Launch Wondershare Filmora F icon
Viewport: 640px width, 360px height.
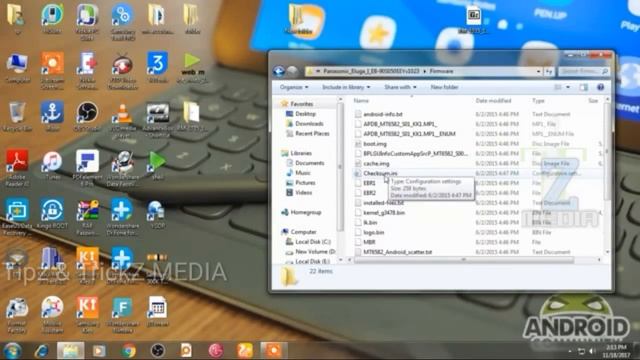[122, 314]
